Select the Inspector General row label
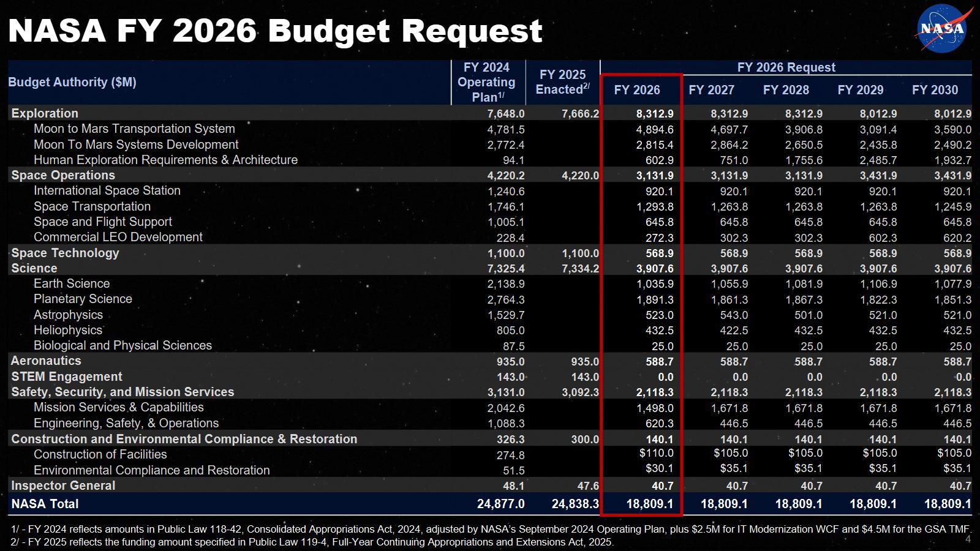Image resolution: width=980 pixels, height=551 pixels. click(63, 485)
